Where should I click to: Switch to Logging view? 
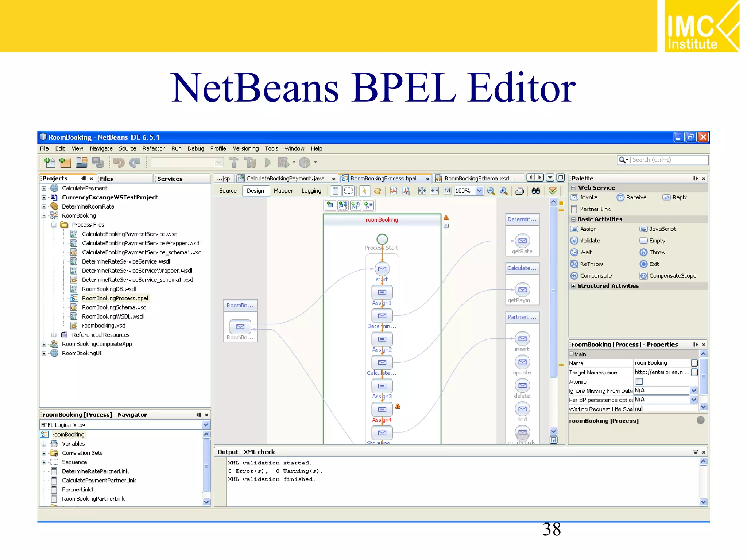(311, 191)
